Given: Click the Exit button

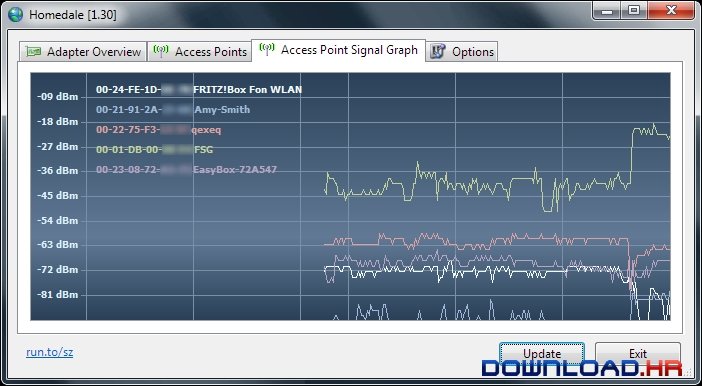Looking at the screenshot, I should [x=638, y=354].
